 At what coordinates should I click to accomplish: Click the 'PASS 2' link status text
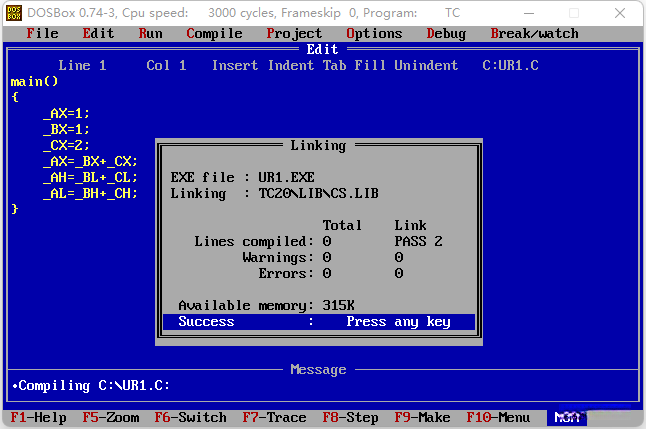[x=418, y=241]
